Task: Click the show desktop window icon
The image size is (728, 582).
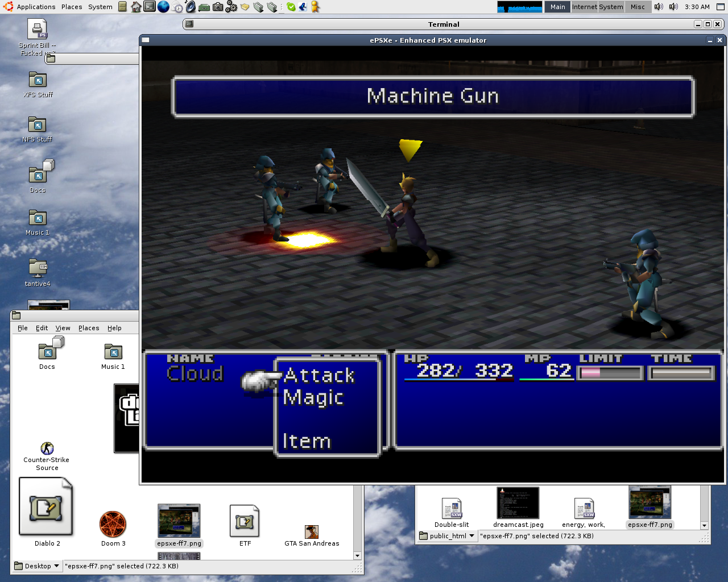Action: click(720, 7)
